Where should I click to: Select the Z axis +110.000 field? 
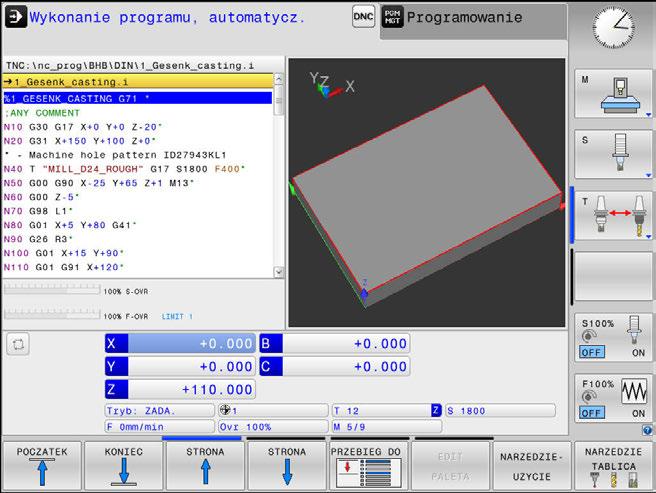pos(180,390)
